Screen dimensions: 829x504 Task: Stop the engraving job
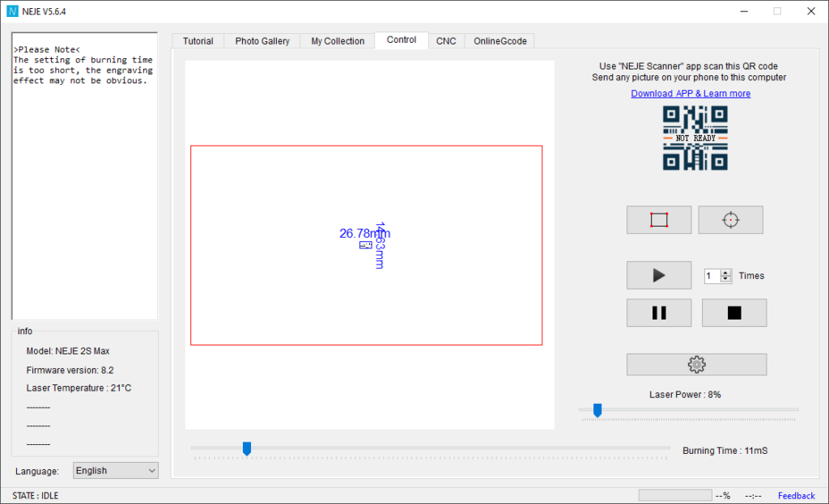[x=734, y=313]
